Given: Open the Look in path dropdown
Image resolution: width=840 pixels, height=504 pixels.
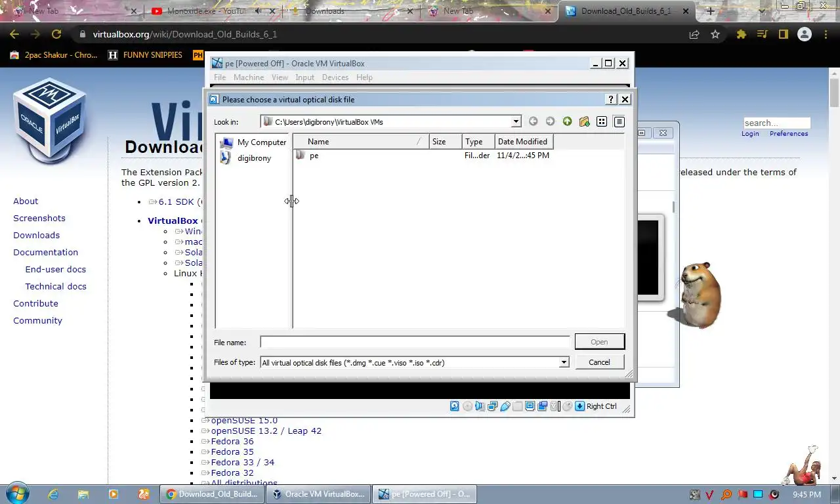Looking at the screenshot, I should [516, 121].
